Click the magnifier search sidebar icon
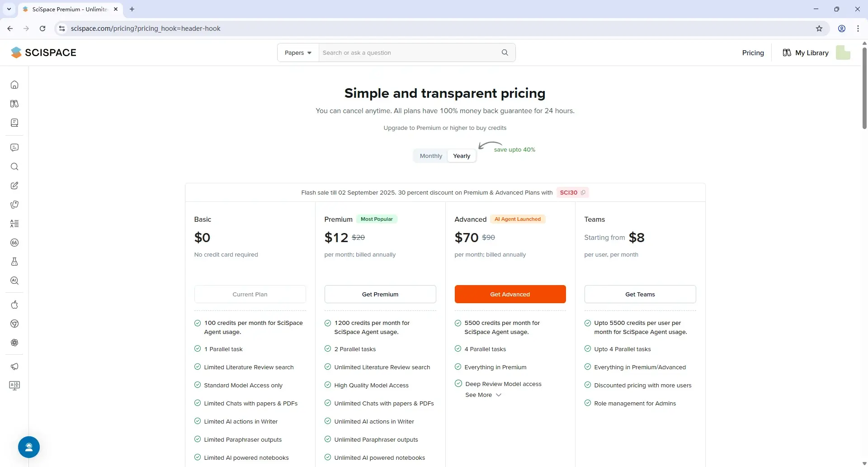Image resolution: width=868 pixels, height=467 pixels. click(x=14, y=167)
